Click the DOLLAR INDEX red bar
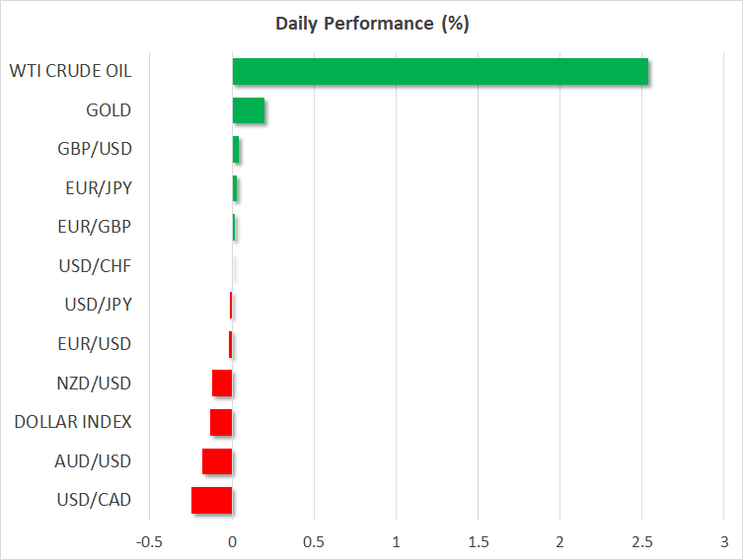This screenshot has height=560, width=743. 221,422
